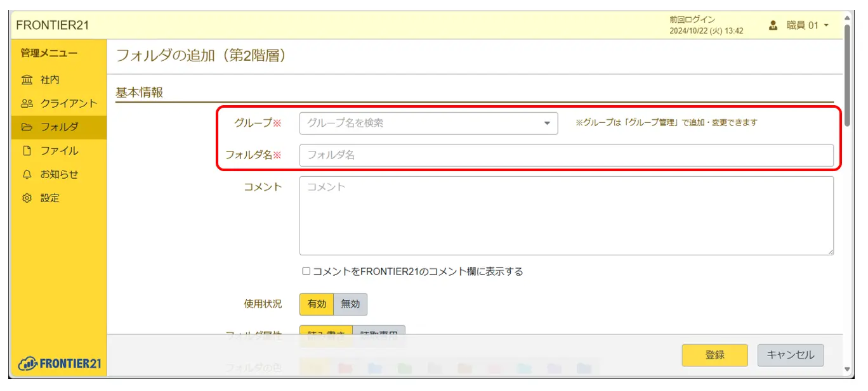868x391 pixels.
Task: Set 使用状況 to 無効
Action: click(350, 304)
